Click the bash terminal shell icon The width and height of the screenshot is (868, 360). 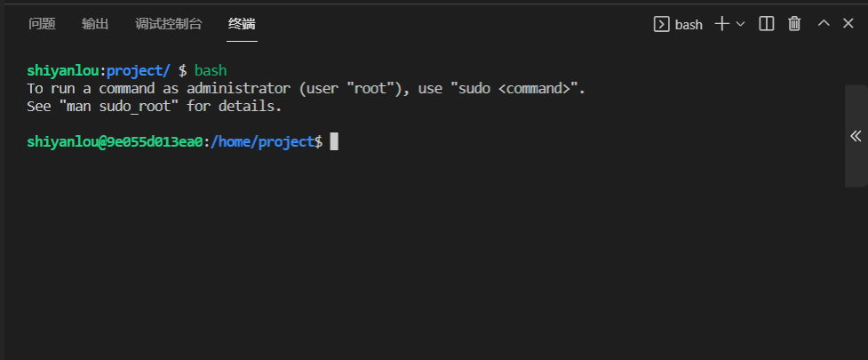(x=662, y=24)
